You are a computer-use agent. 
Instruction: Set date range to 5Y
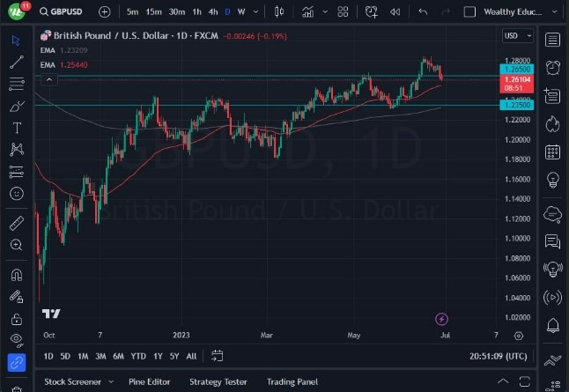click(x=174, y=357)
